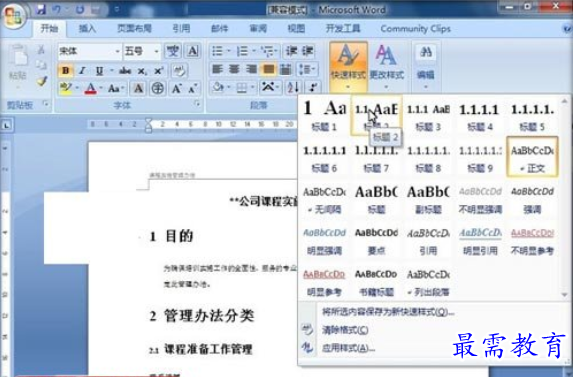Viewport: 574px width, 377px height.
Task: Open the 快速样式 gallery button
Action: (x=348, y=67)
